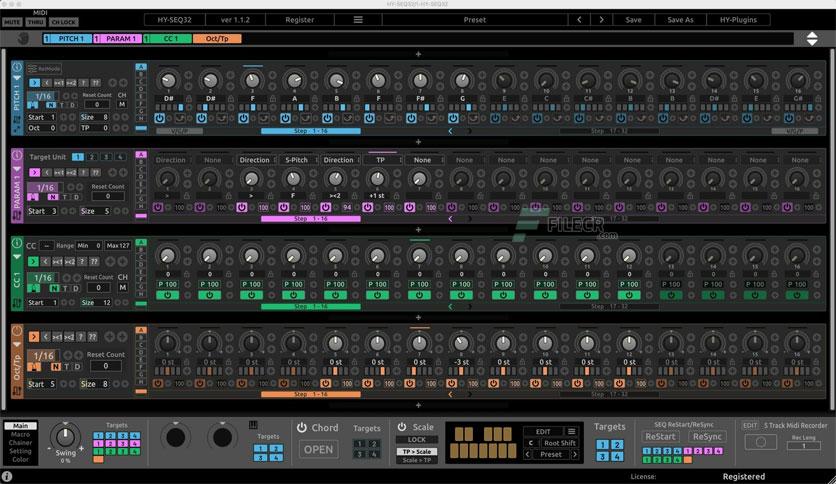This screenshot has height=484, width=836.
Task: Select ?? random mode in Oct/Tp row
Action: [92, 337]
